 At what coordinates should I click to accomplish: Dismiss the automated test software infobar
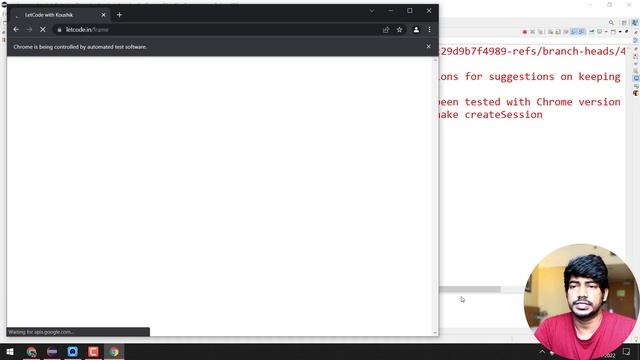(x=428, y=47)
